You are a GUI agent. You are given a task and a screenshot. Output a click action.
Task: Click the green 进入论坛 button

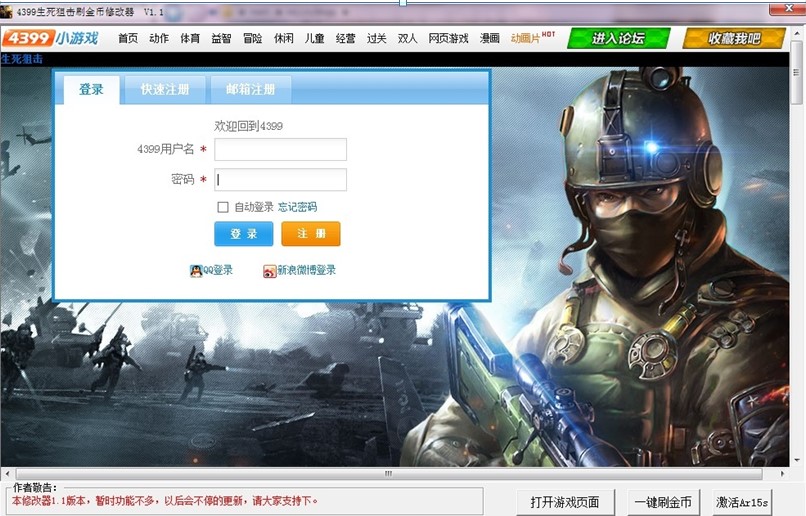618,38
